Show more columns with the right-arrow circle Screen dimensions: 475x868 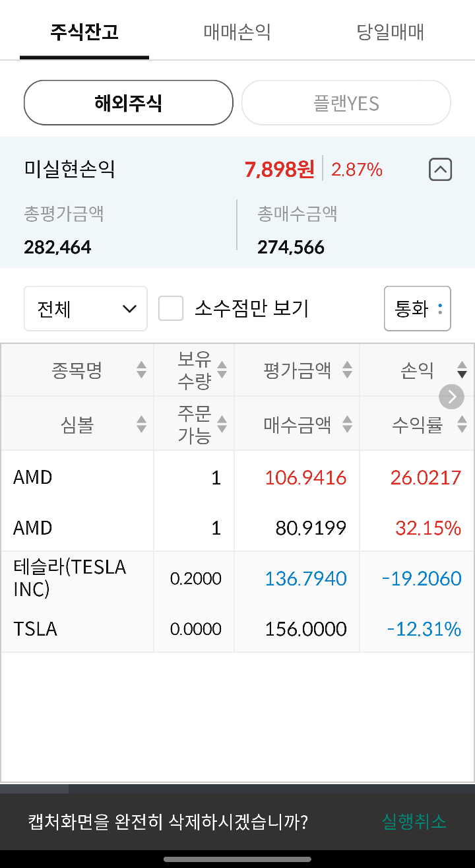pyautogui.click(x=452, y=397)
